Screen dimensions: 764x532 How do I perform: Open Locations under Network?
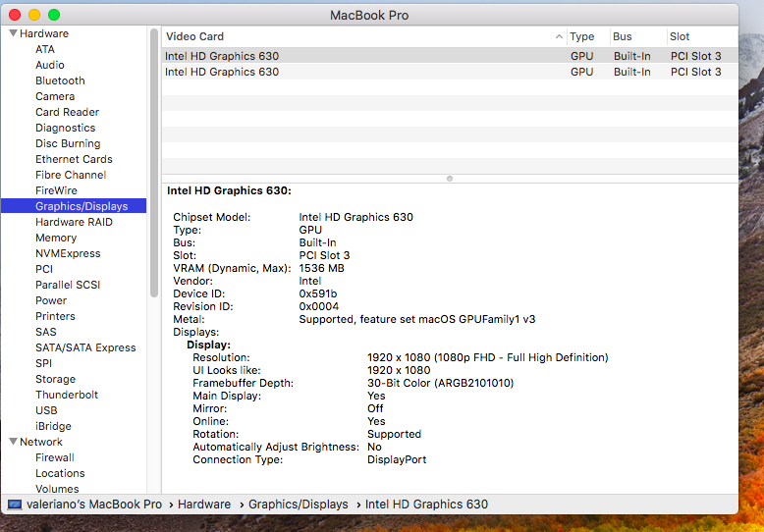click(60, 473)
